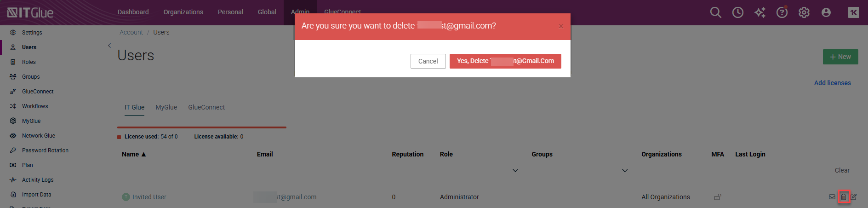Screen dimensions: 868x208
Task: Click the resend invite envelope icon
Action: 832,197
